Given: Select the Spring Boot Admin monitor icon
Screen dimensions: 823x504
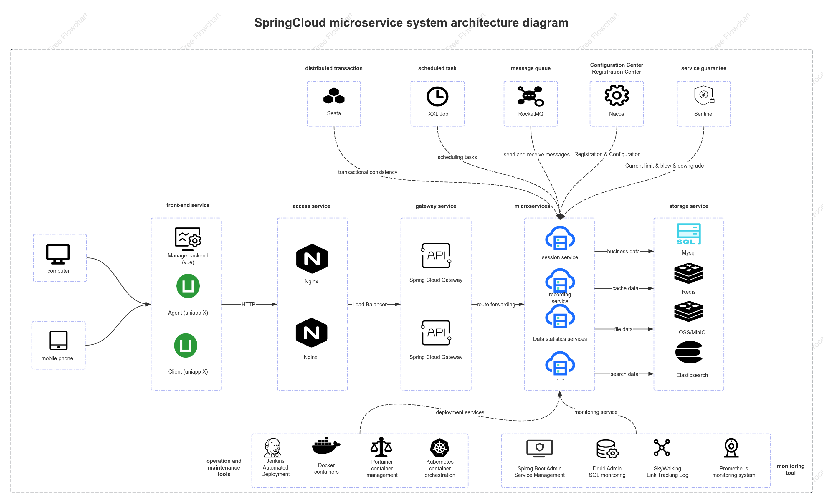Looking at the screenshot, I should pyautogui.click(x=539, y=449).
